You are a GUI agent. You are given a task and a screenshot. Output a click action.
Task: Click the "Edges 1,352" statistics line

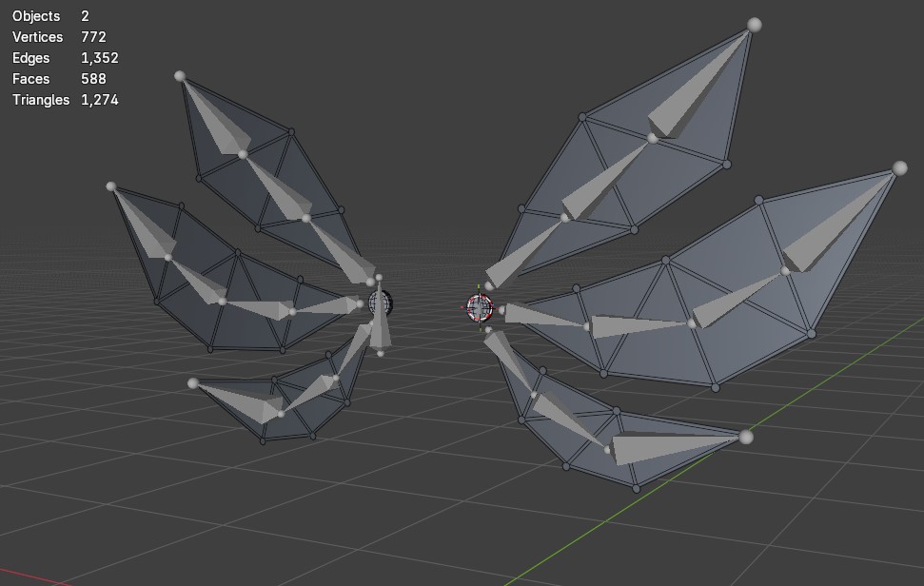[x=66, y=58]
